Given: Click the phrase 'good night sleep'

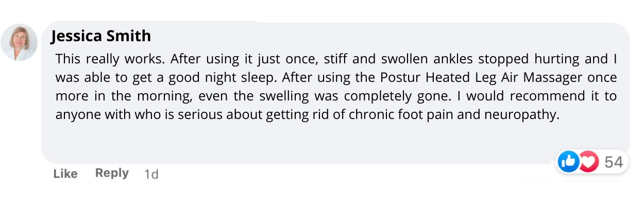Looking at the screenshot, I should [x=233, y=78].
